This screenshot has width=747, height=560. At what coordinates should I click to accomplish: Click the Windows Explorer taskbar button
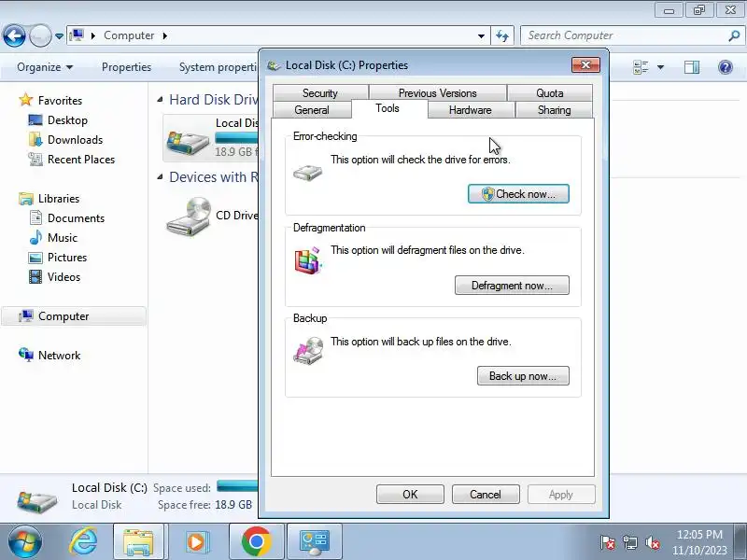coord(138,542)
